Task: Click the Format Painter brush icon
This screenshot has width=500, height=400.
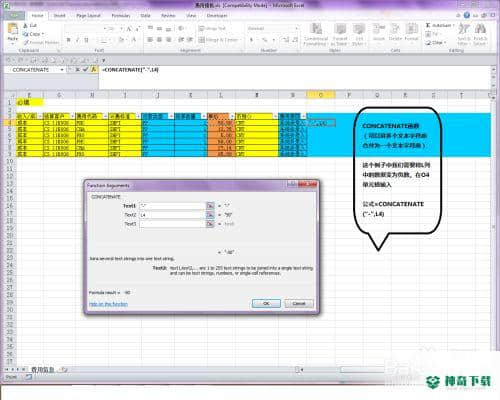Action: pos(26,43)
